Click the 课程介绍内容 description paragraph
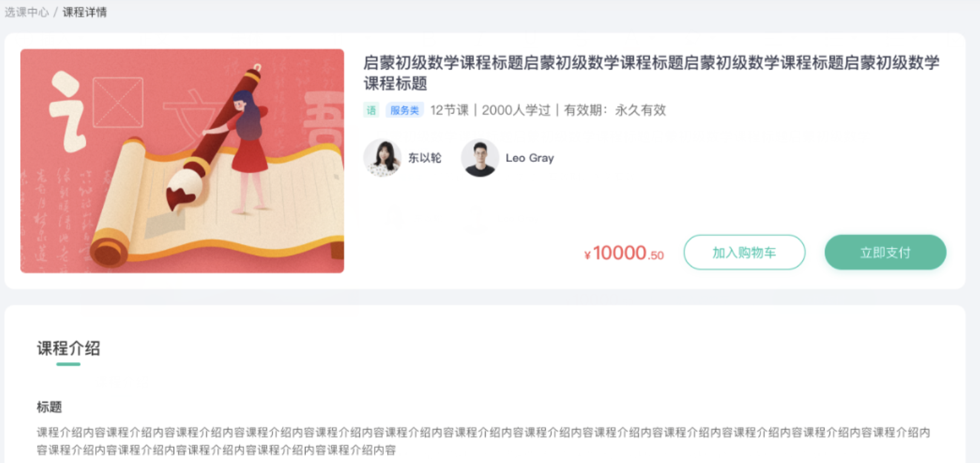 pos(483,441)
